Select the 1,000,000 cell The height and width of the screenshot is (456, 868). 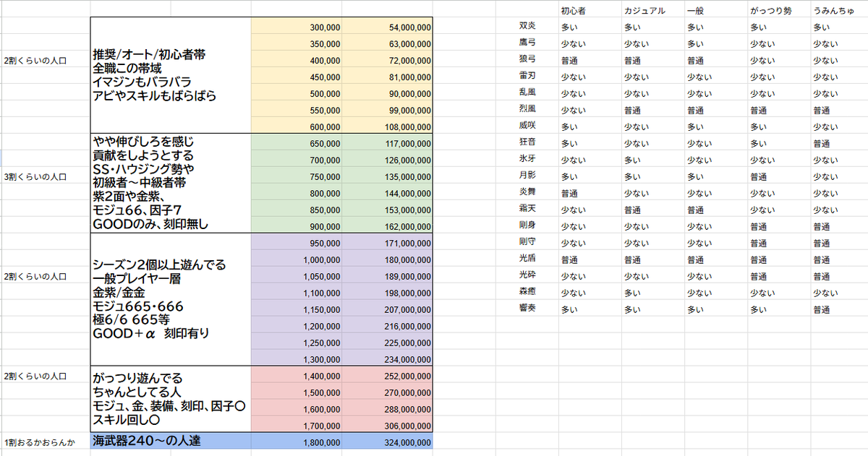(x=297, y=259)
